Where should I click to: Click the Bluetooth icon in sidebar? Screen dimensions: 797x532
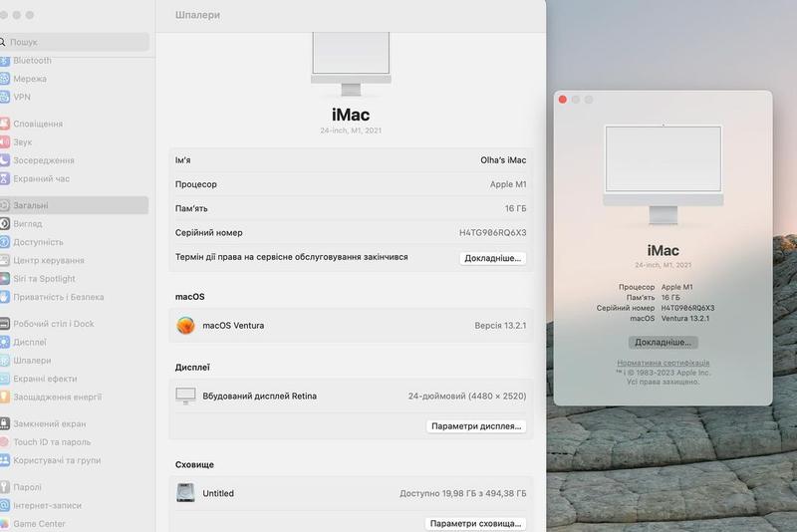pyautogui.click(x=5, y=61)
